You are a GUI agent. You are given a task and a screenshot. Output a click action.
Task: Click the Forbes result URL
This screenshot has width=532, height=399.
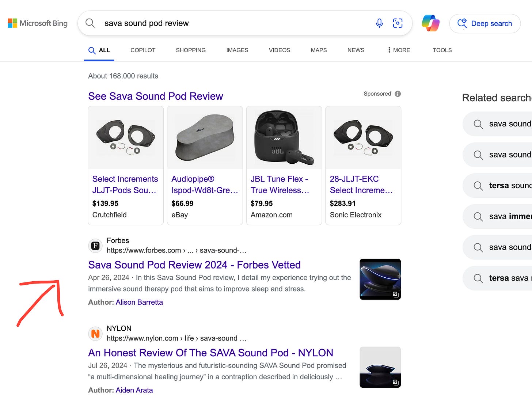pyautogui.click(x=176, y=250)
